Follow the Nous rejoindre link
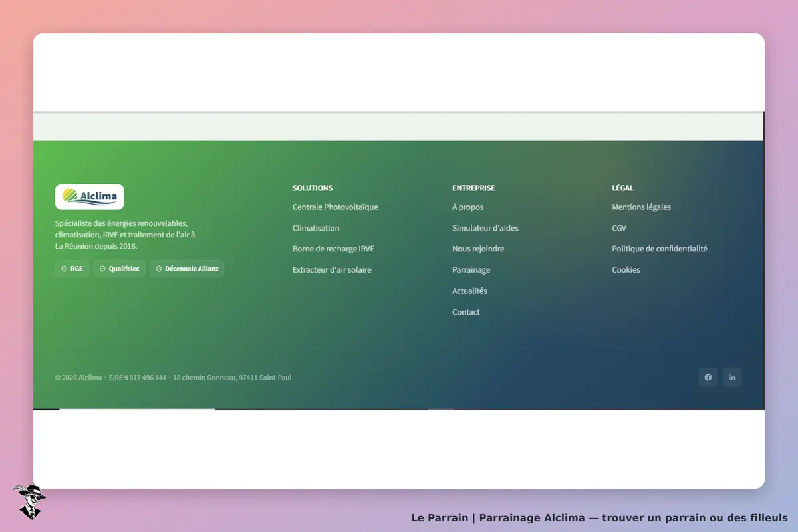798x532 pixels. pyautogui.click(x=478, y=249)
